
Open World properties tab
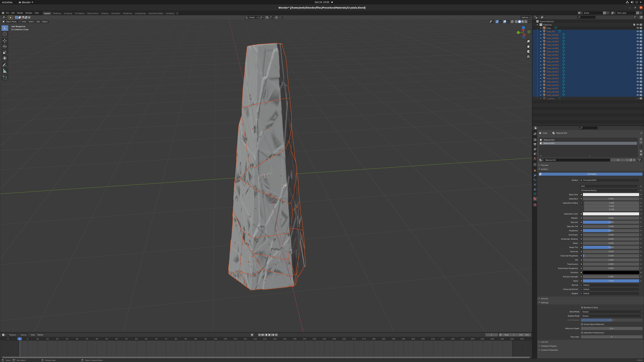[535, 159]
